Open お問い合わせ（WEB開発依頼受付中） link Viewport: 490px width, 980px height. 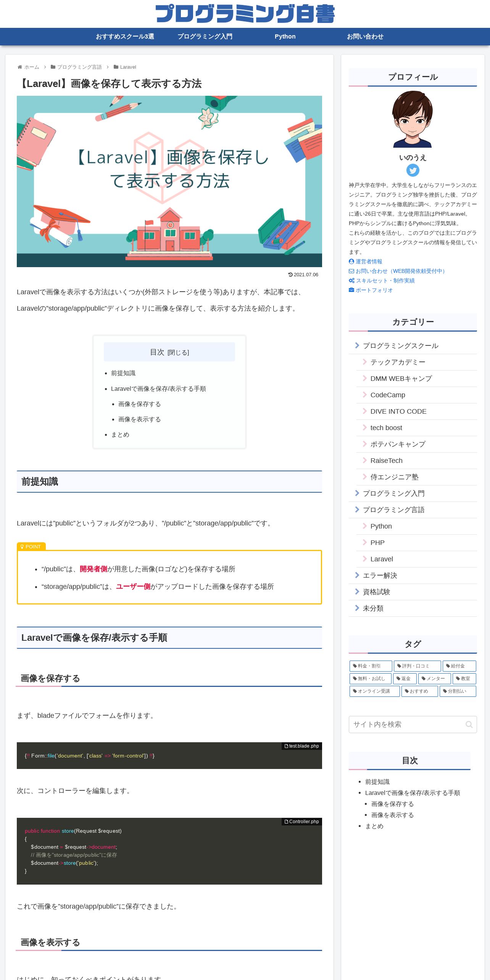(401, 271)
